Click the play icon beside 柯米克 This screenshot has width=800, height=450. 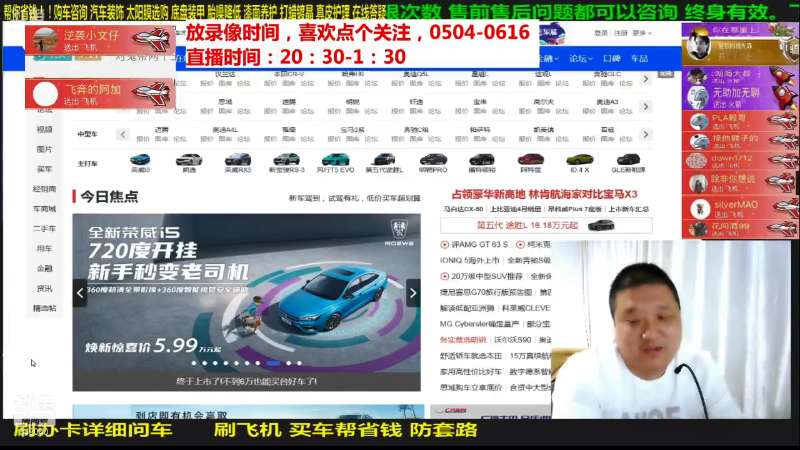(x=520, y=244)
